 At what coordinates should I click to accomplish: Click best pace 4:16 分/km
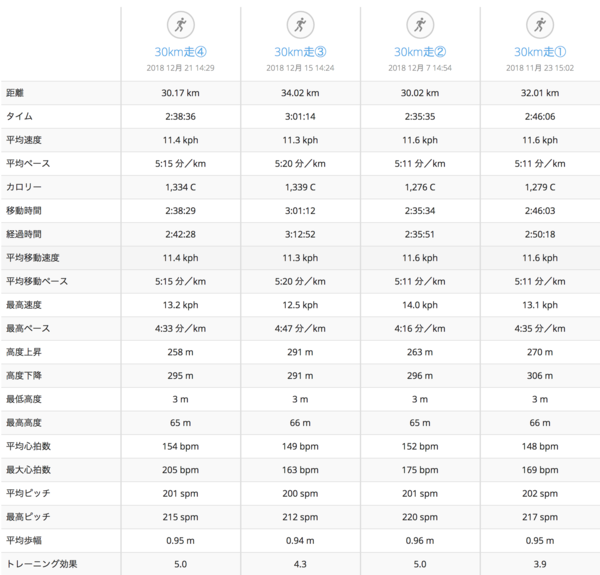coord(420,329)
